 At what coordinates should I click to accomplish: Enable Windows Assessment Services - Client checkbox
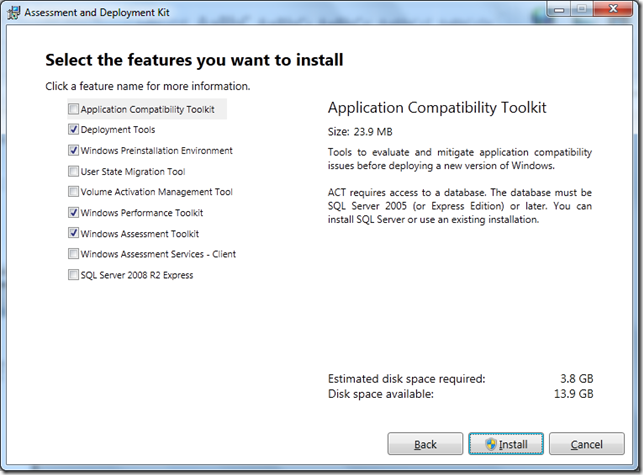74,254
